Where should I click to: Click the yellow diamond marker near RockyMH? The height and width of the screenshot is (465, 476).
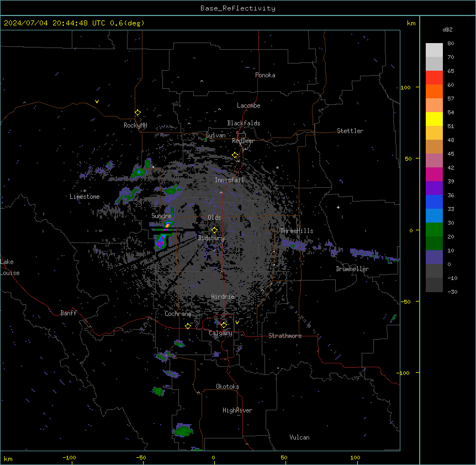tap(137, 113)
